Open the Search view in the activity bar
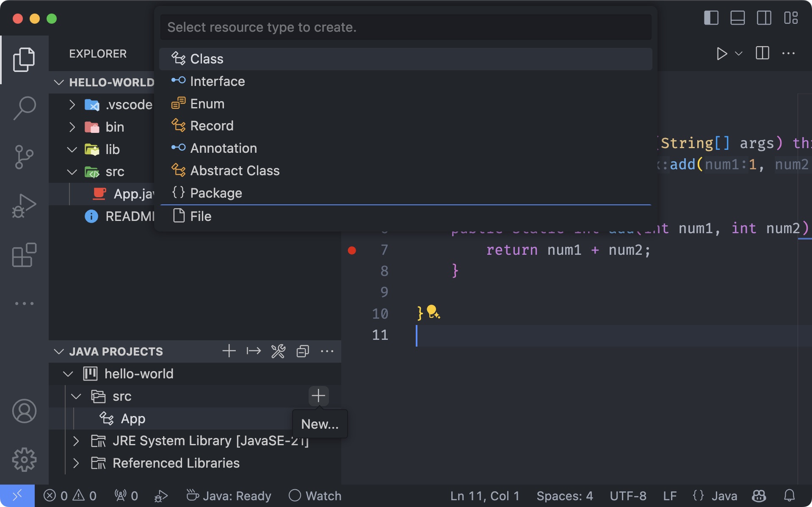Screen dimensions: 812x507 pyautogui.click(x=24, y=107)
